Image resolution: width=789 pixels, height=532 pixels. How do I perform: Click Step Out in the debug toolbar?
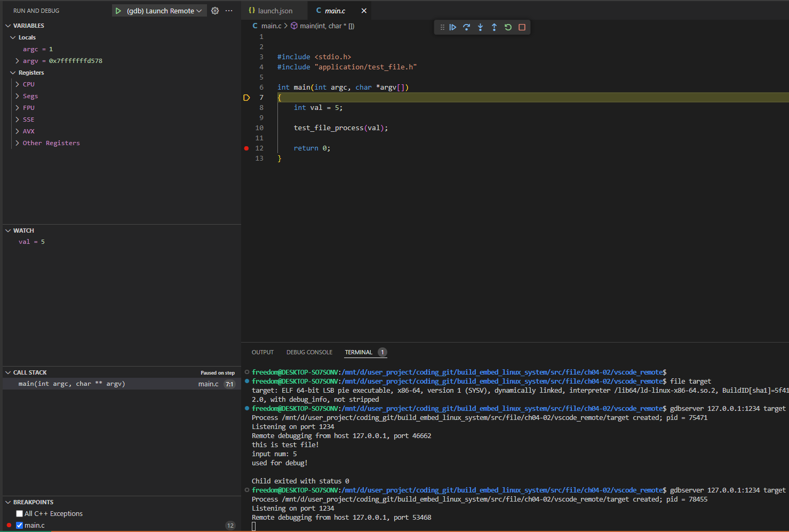click(495, 27)
